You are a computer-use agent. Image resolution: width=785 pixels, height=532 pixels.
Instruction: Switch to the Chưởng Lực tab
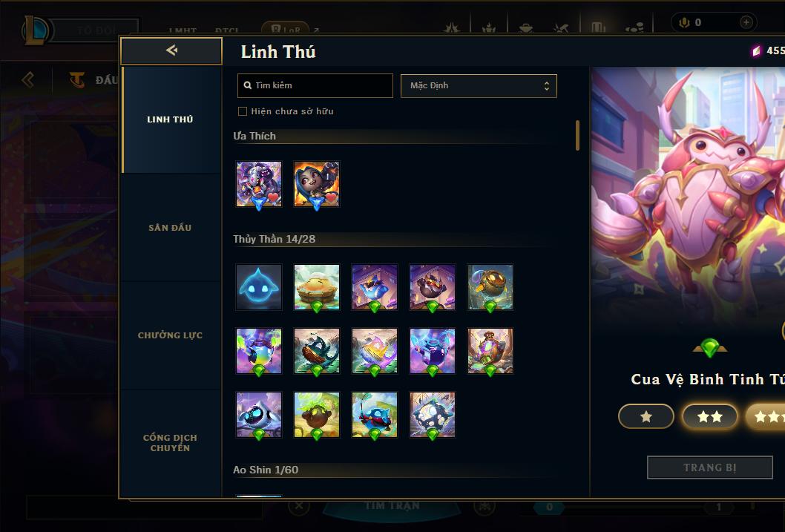170,335
